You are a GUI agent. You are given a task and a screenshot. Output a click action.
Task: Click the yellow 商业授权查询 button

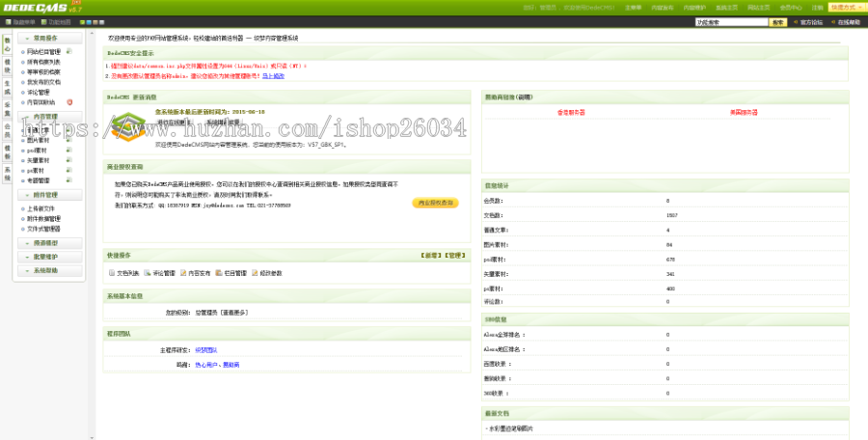coord(435,203)
